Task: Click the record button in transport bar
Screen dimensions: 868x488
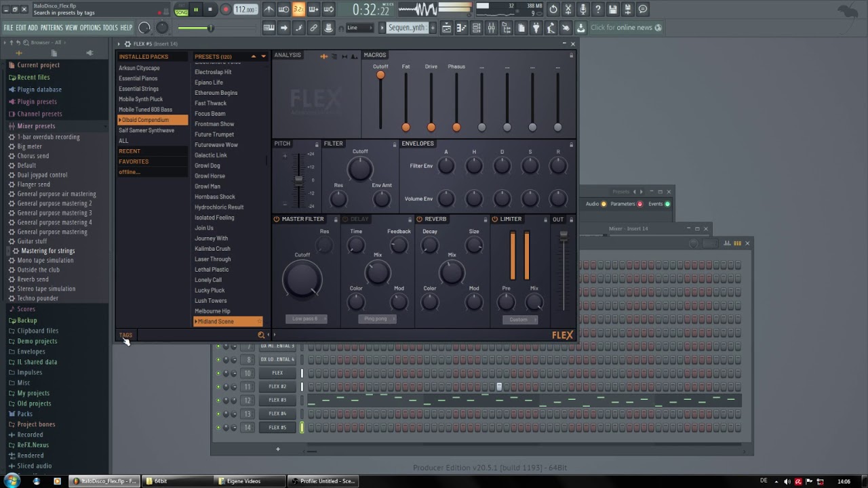Action: [225, 9]
